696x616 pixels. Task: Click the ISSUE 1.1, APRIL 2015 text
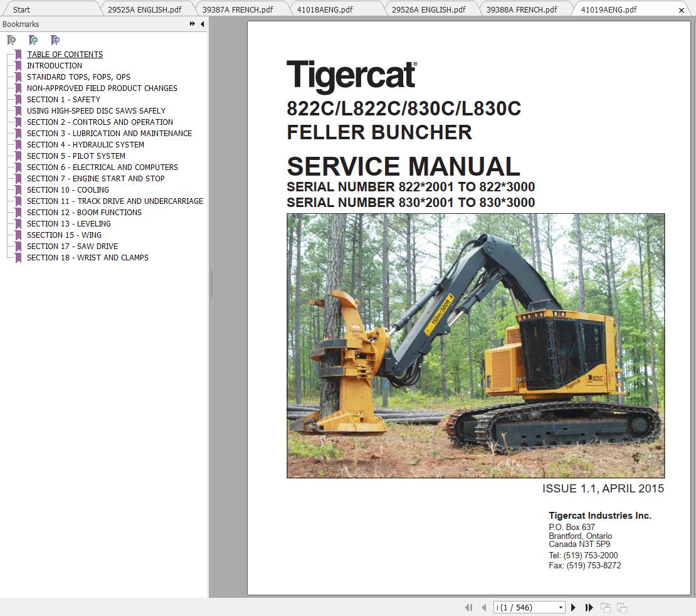pyautogui.click(x=603, y=489)
